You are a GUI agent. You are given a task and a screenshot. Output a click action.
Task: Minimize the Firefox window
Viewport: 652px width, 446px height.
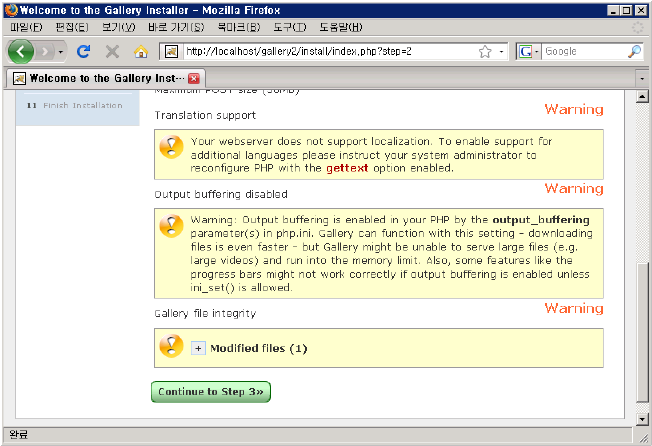coord(612,10)
